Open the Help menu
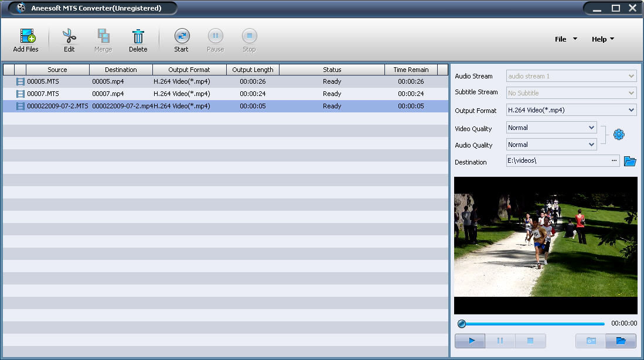 tap(602, 39)
